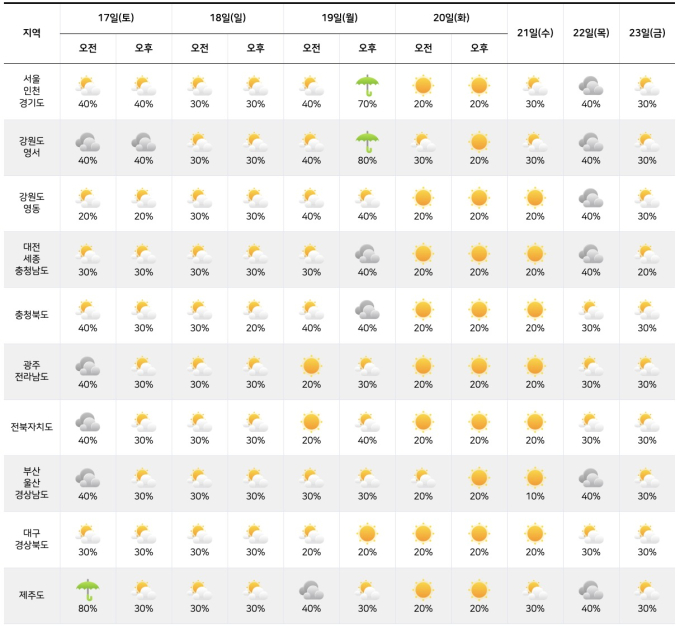
Task: Click the 대전 세종 충청남도 region label
Action: pos(32,258)
